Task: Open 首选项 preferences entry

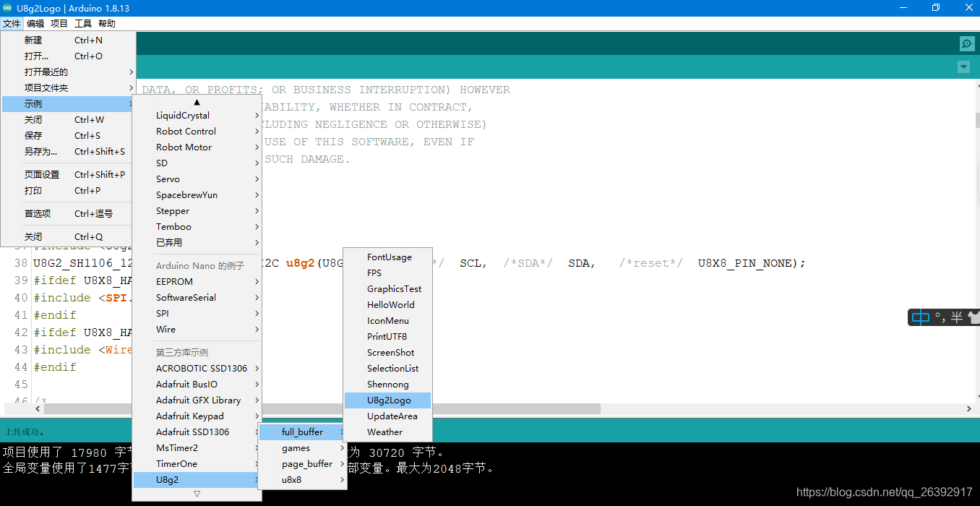Action: 68,214
